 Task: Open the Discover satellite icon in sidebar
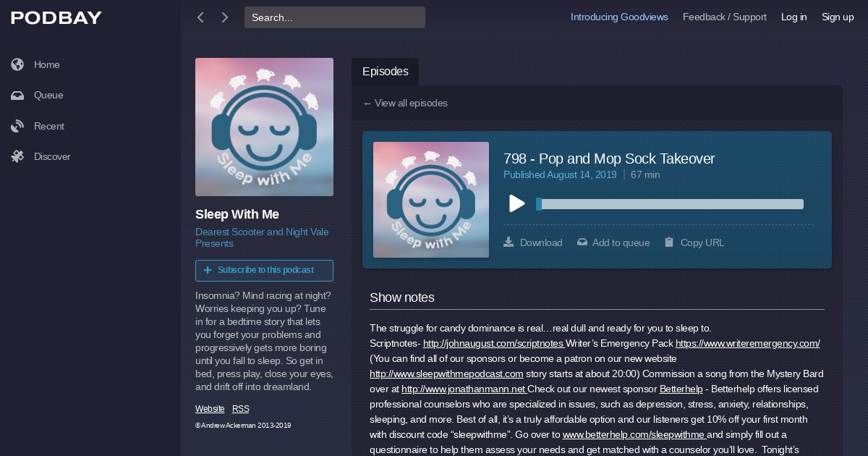coord(17,156)
